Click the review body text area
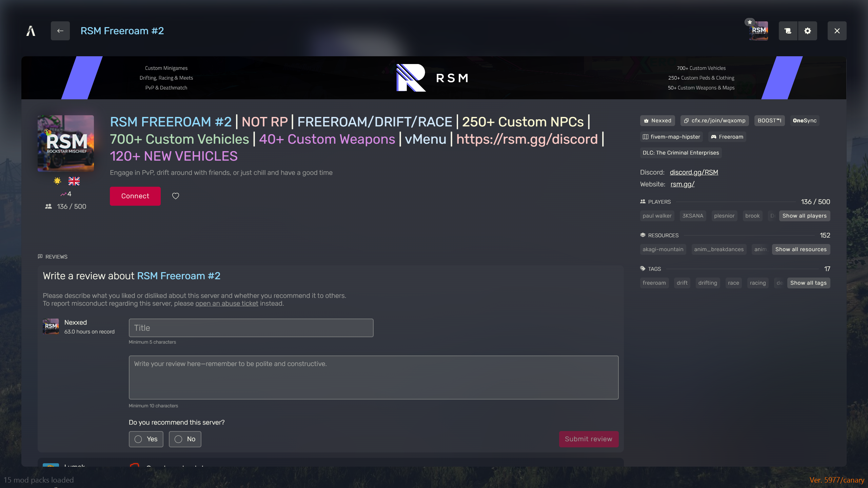The width and height of the screenshot is (868, 488). (374, 378)
